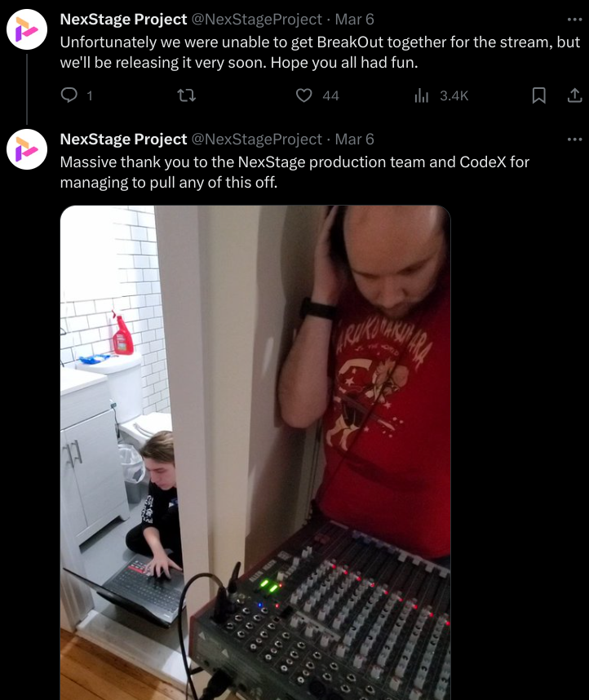The image size is (589, 700).
Task: Open reply count on first tweet
Action: (x=89, y=95)
